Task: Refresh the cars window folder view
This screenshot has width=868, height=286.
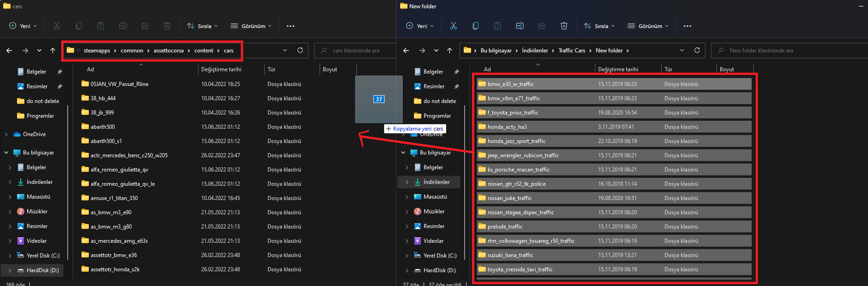Action: pyautogui.click(x=300, y=50)
